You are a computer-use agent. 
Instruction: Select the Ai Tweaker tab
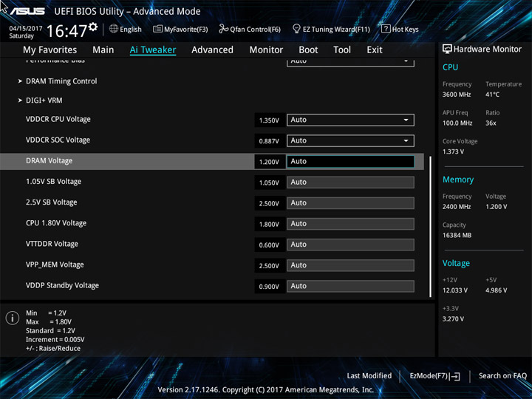153,50
